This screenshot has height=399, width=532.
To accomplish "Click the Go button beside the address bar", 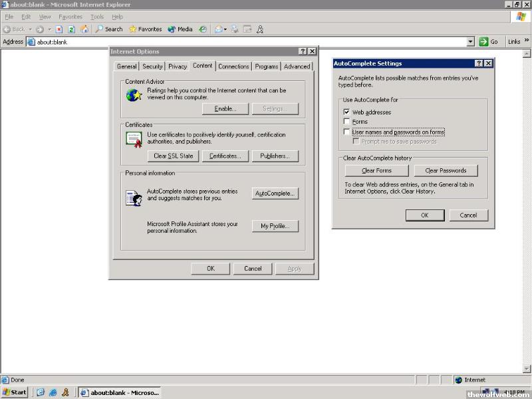I will (x=489, y=42).
